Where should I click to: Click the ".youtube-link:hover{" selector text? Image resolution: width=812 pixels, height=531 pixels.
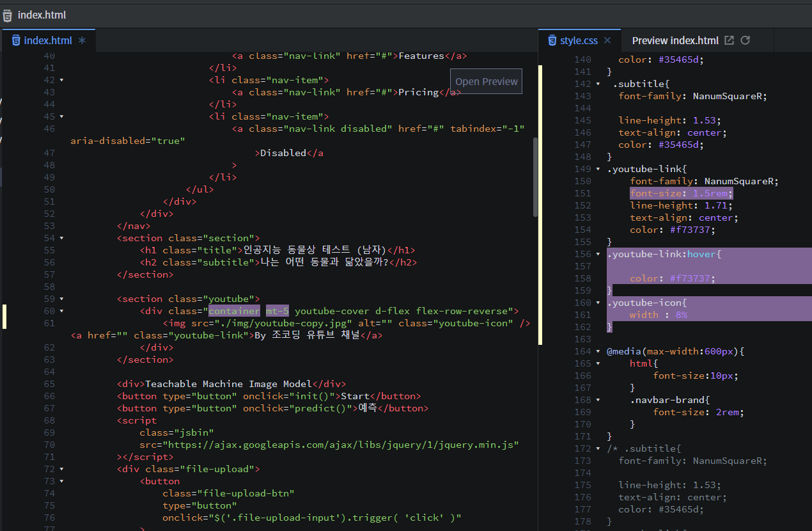tap(664, 254)
